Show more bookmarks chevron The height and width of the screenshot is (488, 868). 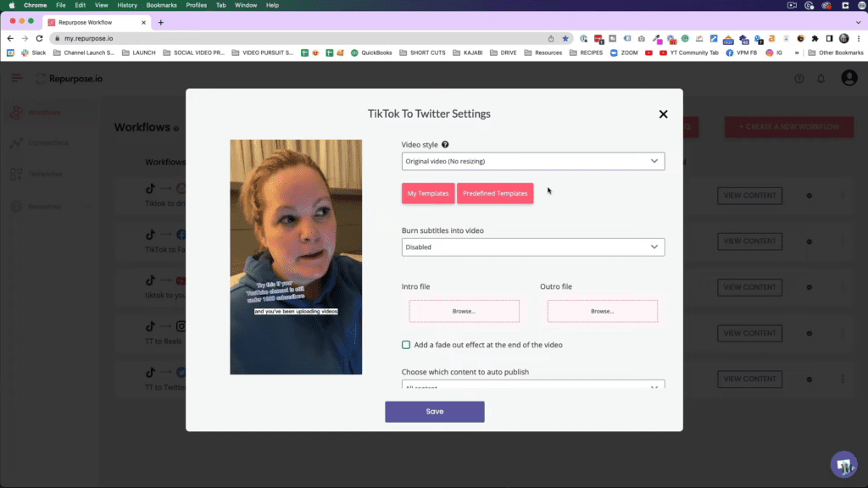797,53
